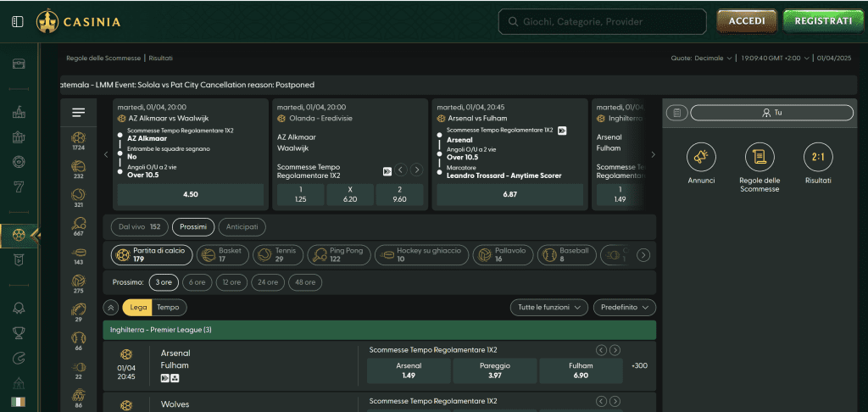This screenshot has width=868, height=412.
Task: Collapse all leagues with double-chevron button
Action: coord(111,308)
